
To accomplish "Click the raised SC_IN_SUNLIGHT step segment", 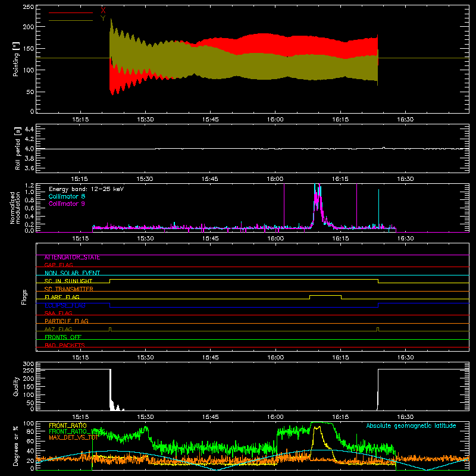I will tap(244, 279).
